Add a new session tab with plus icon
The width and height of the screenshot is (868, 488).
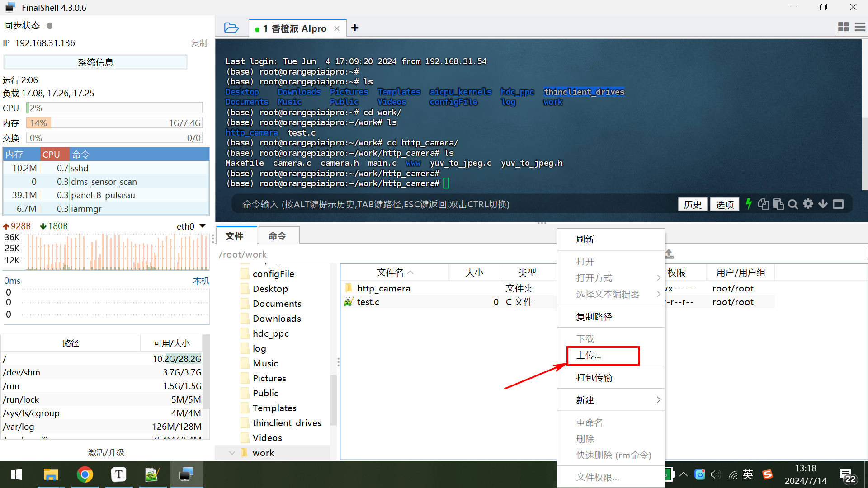[x=355, y=28]
